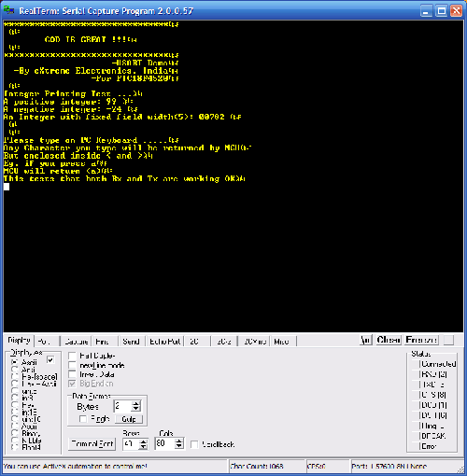
Task: Click the Char Count status bar entry
Action: (x=266, y=466)
